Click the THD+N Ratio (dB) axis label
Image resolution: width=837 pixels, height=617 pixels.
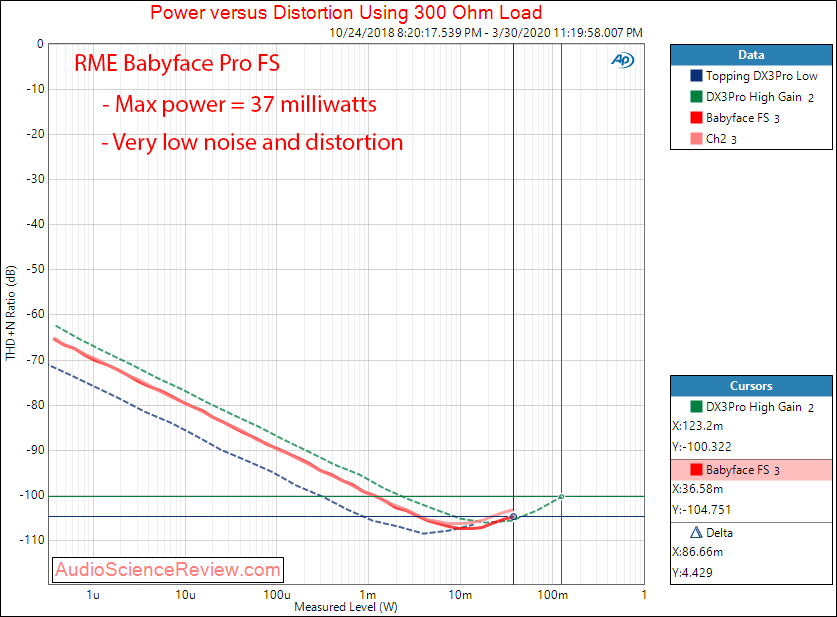(11, 313)
